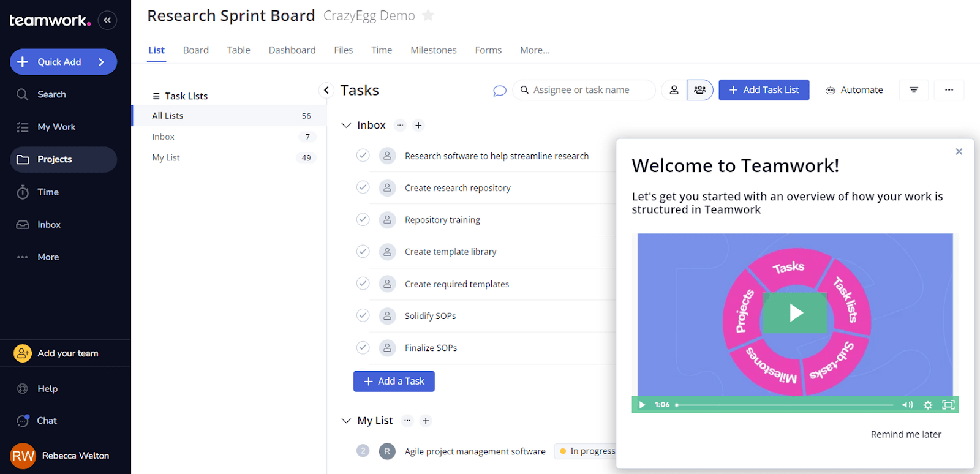Image resolution: width=980 pixels, height=474 pixels.
Task: Open My List options ellipsis
Action: pyautogui.click(x=407, y=421)
